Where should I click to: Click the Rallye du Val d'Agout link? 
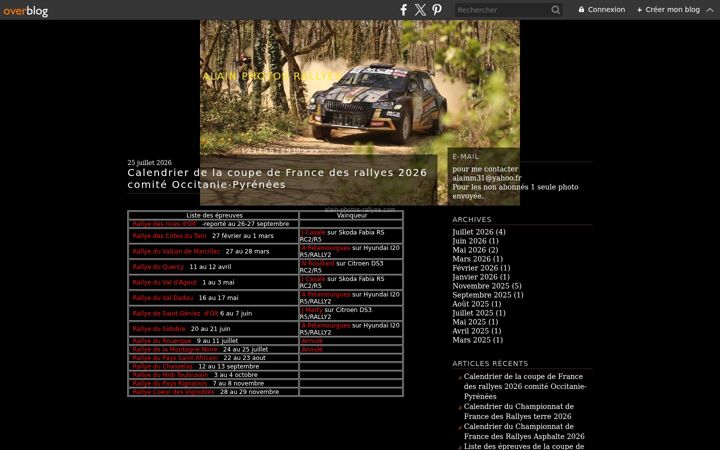164,282
